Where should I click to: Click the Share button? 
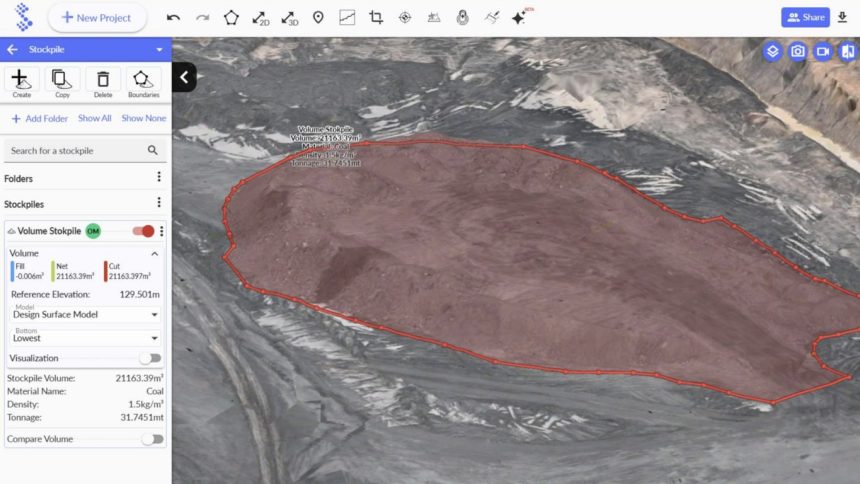pyautogui.click(x=805, y=17)
